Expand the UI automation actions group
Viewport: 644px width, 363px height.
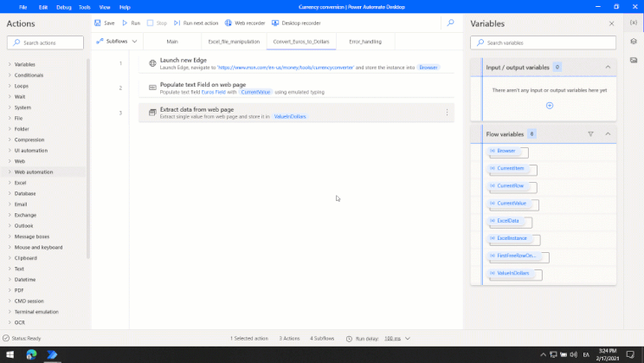(10, 151)
